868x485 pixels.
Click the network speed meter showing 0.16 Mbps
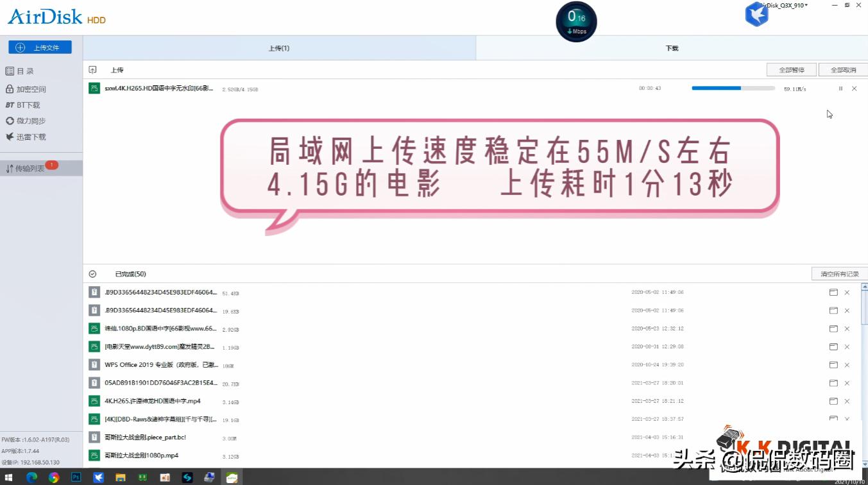[x=575, y=21]
